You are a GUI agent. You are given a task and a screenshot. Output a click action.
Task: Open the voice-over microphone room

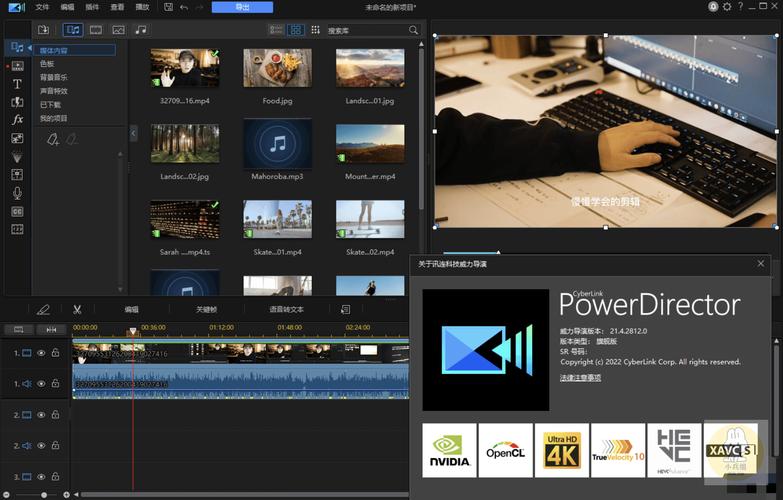click(x=17, y=193)
